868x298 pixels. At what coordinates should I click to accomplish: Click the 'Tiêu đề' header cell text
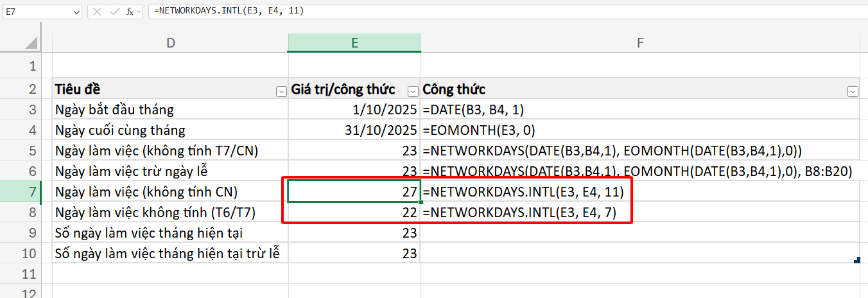(78, 89)
